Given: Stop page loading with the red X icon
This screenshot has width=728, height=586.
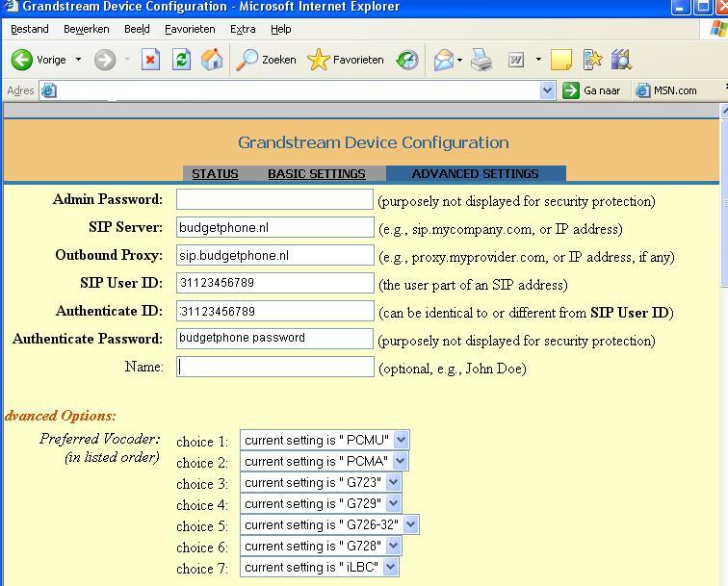Looking at the screenshot, I should pos(150,60).
